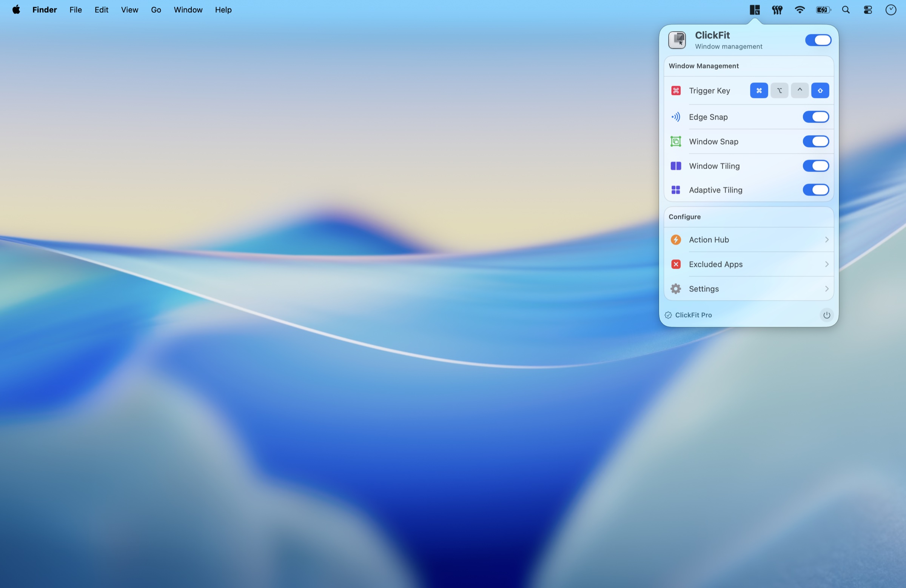Open the Go menu in Finder
This screenshot has width=906, height=588.
pyautogui.click(x=156, y=10)
